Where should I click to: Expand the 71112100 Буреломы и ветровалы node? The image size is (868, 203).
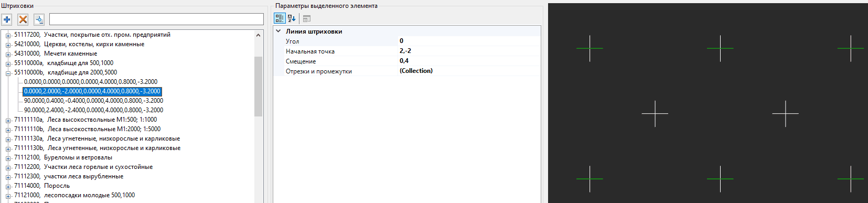click(x=8, y=158)
